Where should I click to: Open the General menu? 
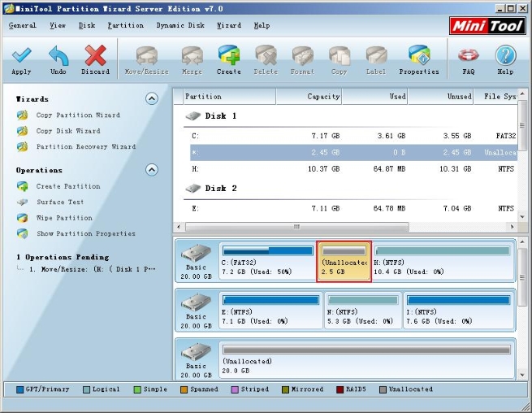tap(23, 25)
